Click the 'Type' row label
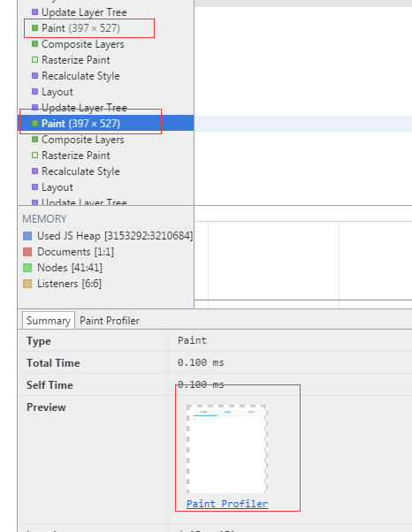The height and width of the screenshot is (532, 412). pyautogui.click(x=39, y=340)
